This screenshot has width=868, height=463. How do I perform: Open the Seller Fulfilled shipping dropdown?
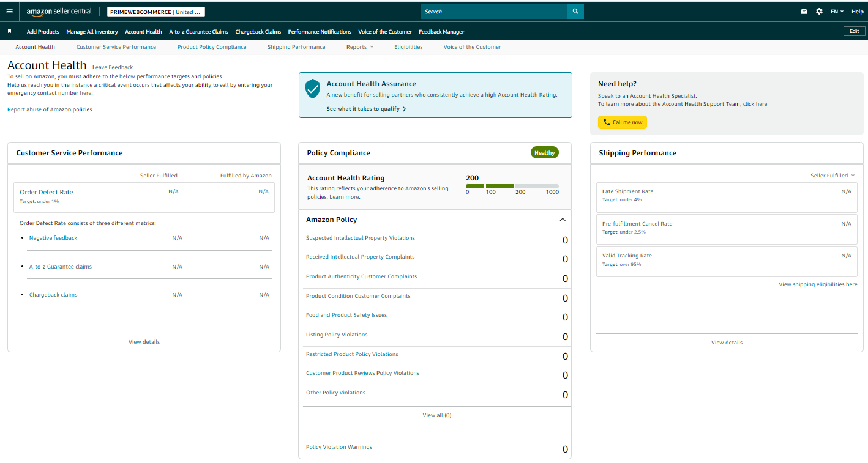[x=832, y=176]
